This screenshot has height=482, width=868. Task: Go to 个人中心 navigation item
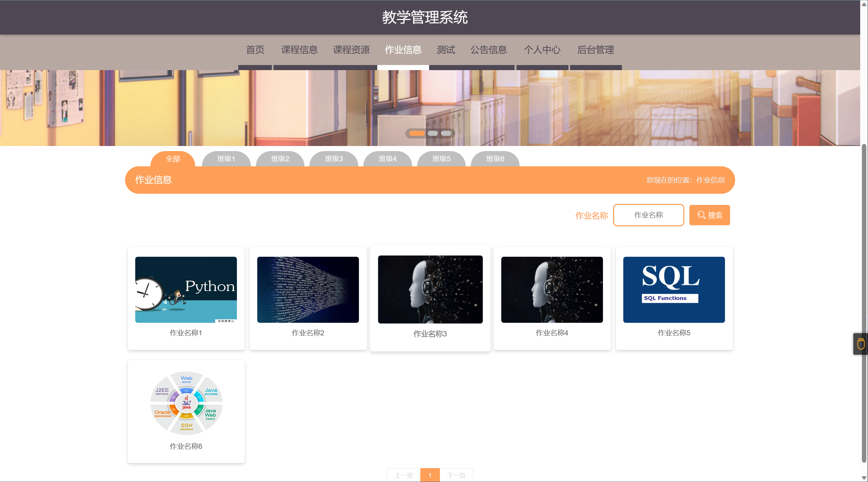(x=542, y=50)
